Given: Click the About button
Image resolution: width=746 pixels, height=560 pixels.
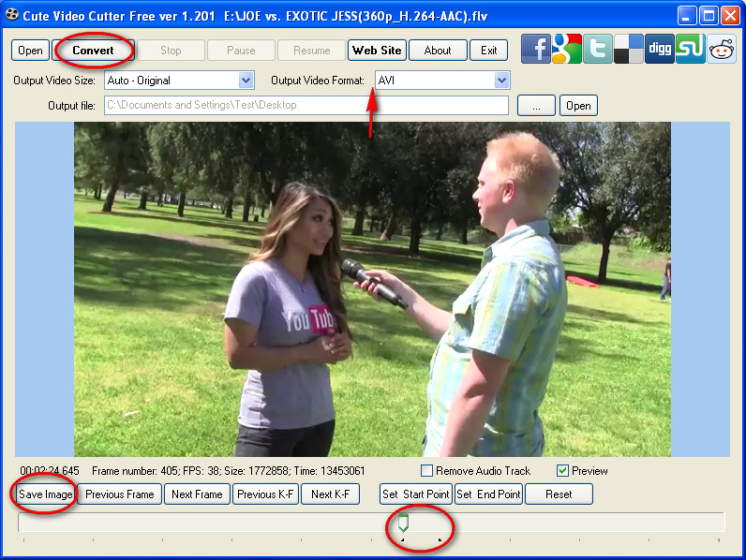Looking at the screenshot, I should pos(438,51).
